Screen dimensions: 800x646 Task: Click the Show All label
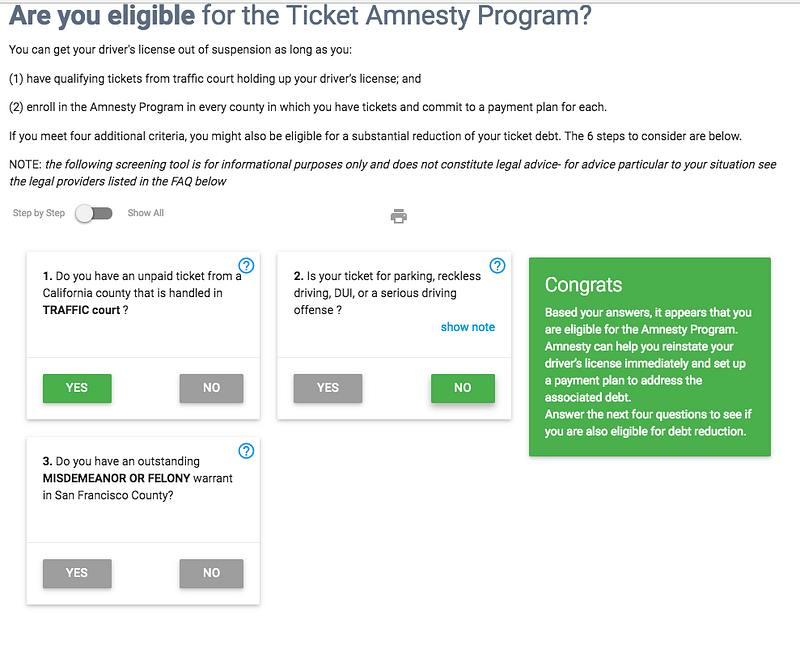tap(146, 213)
